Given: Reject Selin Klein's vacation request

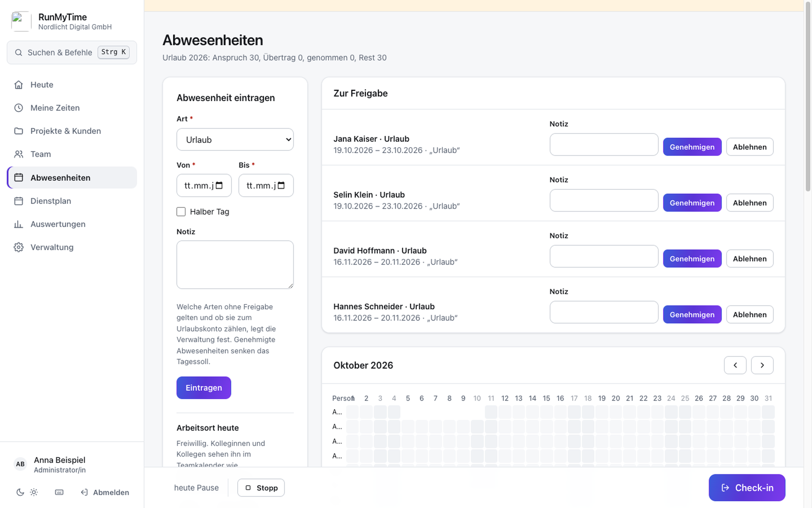Looking at the screenshot, I should click(750, 203).
